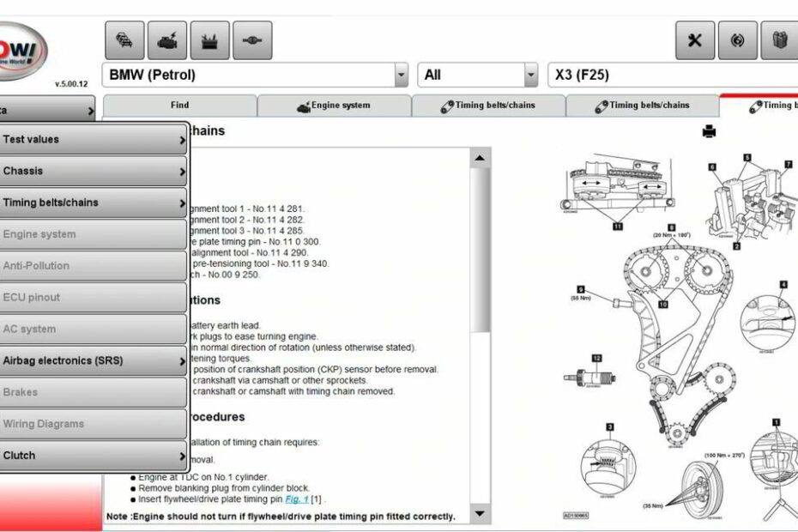Click the v.5.00.12 version label
The height and width of the screenshot is (532, 798).
71,84
